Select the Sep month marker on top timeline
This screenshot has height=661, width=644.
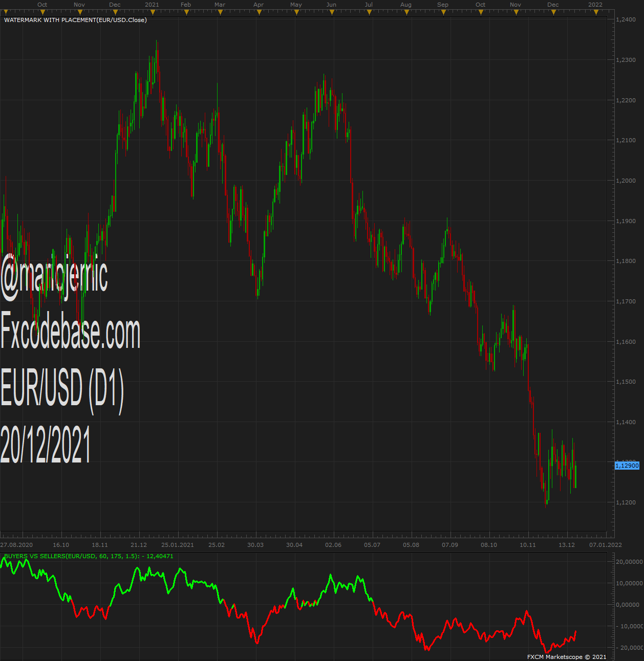(x=443, y=5)
